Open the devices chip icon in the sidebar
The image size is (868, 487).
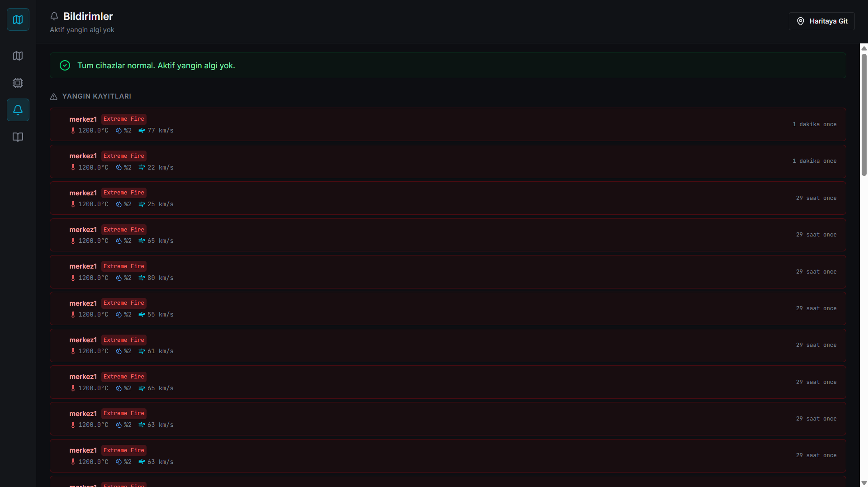[x=18, y=83]
